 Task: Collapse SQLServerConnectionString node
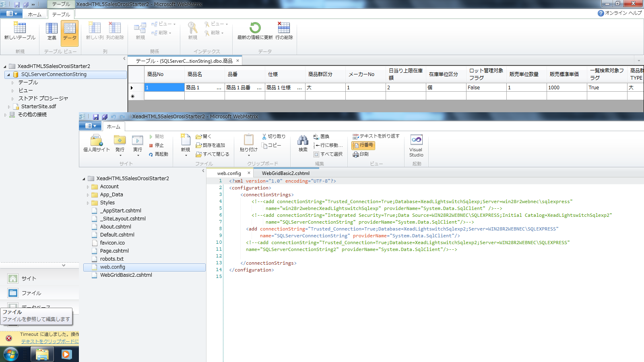(x=8, y=74)
